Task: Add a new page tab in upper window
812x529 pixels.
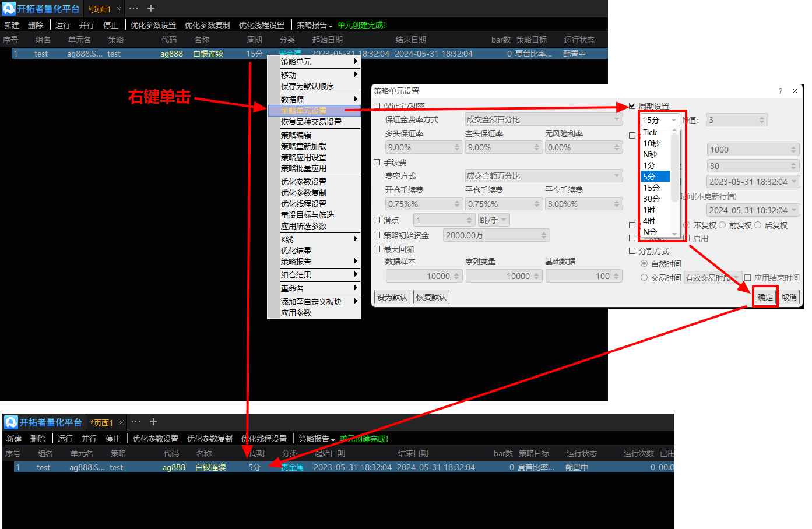Action: pos(151,8)
